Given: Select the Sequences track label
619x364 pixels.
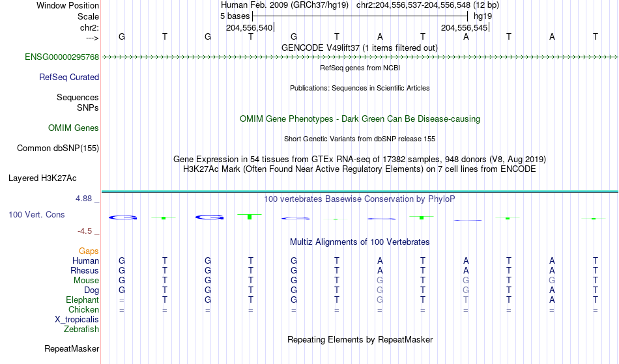Looking at the screenshot, I should [78, 98].
